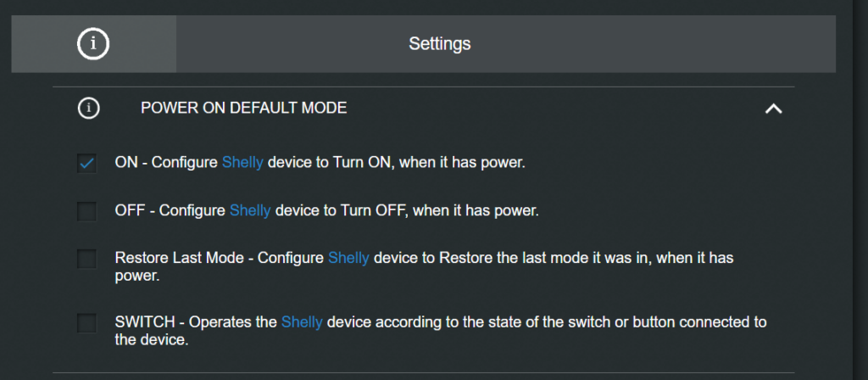Click the POWER ON DEFAULT MODE heading
The height and width of the screenshot is (380, 868).
click(244, 109)
